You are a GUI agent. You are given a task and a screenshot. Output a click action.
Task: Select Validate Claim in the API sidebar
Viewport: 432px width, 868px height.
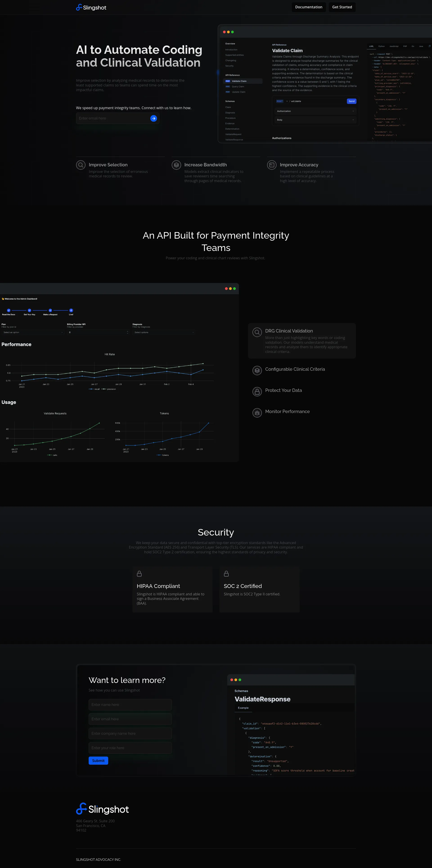(x=243, y=81)
